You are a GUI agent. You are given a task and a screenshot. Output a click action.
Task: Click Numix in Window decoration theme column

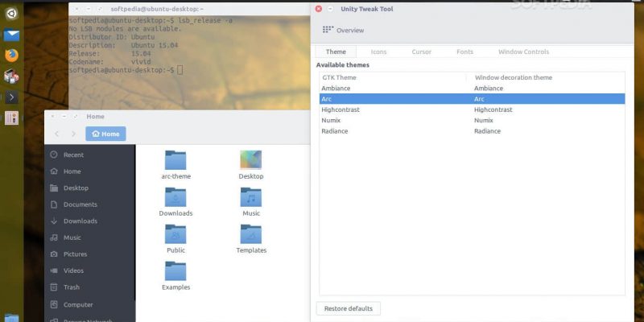coord(484,120)
